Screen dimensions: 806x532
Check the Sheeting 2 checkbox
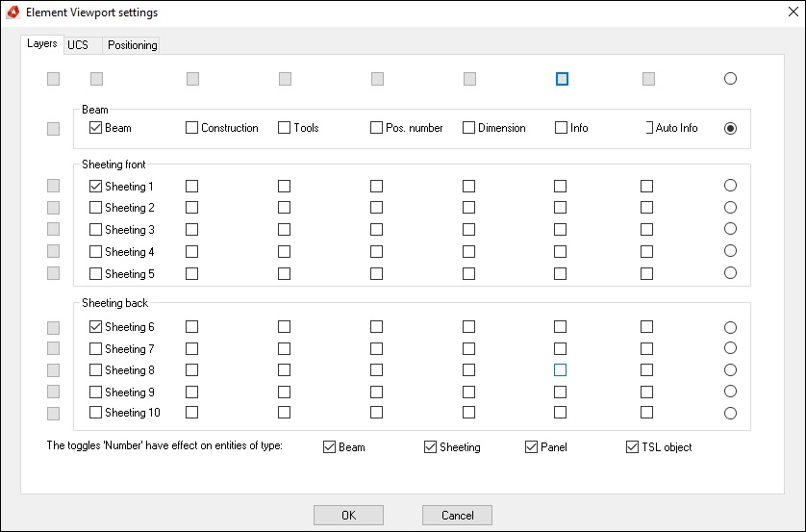click(x=95, y=207)
